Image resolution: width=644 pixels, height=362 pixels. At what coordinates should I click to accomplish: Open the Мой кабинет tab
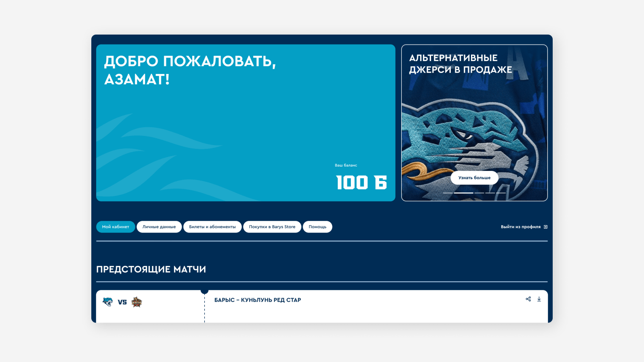[x=115, y=227]
